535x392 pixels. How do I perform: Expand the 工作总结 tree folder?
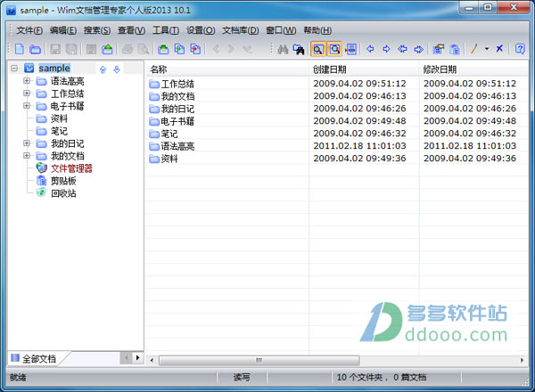pos(27,93)
